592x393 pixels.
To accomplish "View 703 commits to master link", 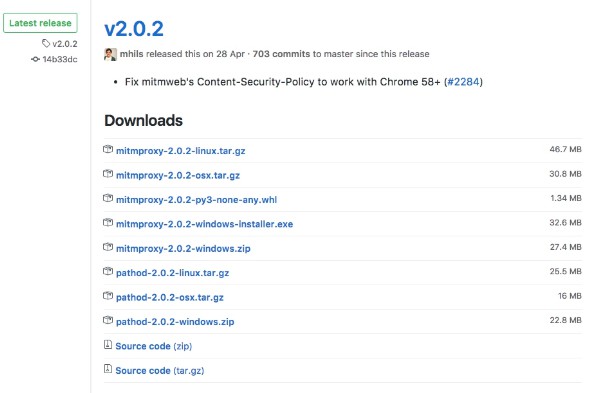I will pos(281,54).
